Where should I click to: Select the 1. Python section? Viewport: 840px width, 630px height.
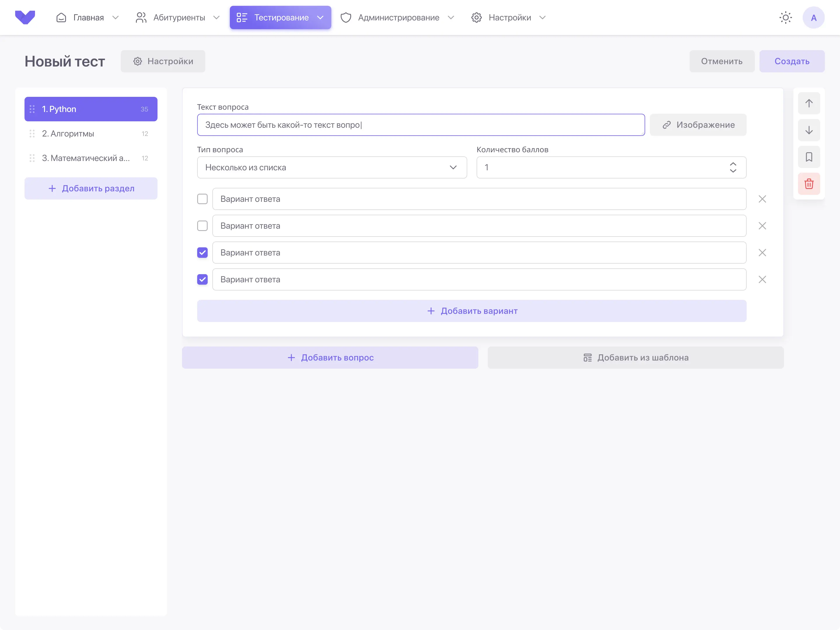(91, 109)
